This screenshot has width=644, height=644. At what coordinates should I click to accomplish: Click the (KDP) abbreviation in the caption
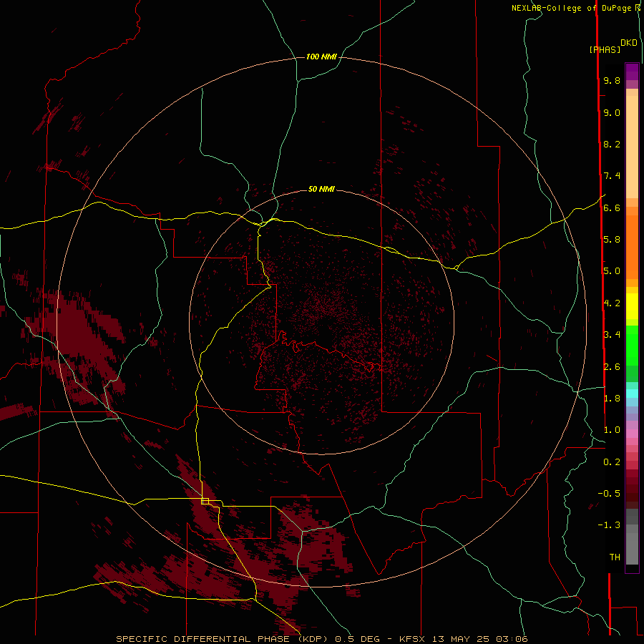pos(314,639)
